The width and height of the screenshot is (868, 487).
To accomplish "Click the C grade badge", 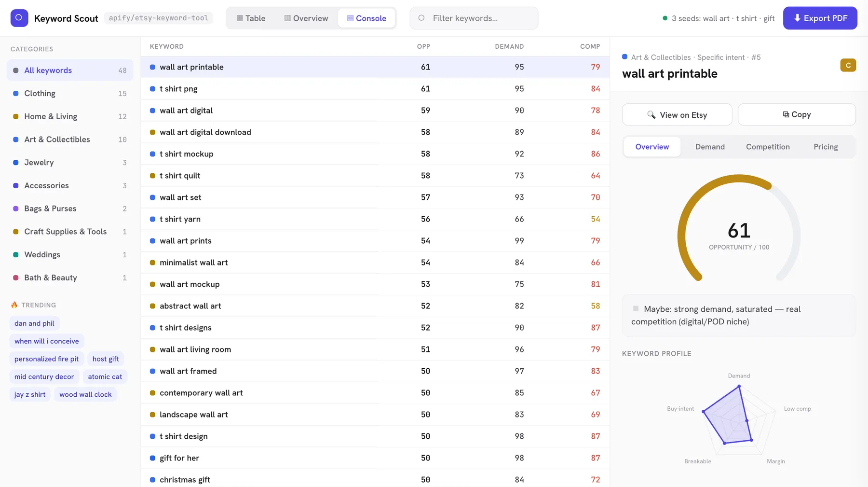I will click(848, 65).
